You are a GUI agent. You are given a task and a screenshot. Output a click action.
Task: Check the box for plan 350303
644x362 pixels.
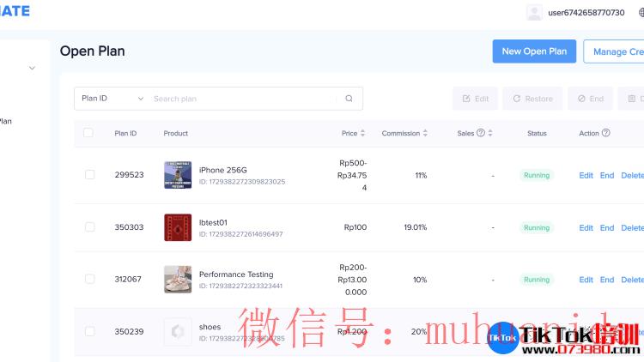point(89,227)
